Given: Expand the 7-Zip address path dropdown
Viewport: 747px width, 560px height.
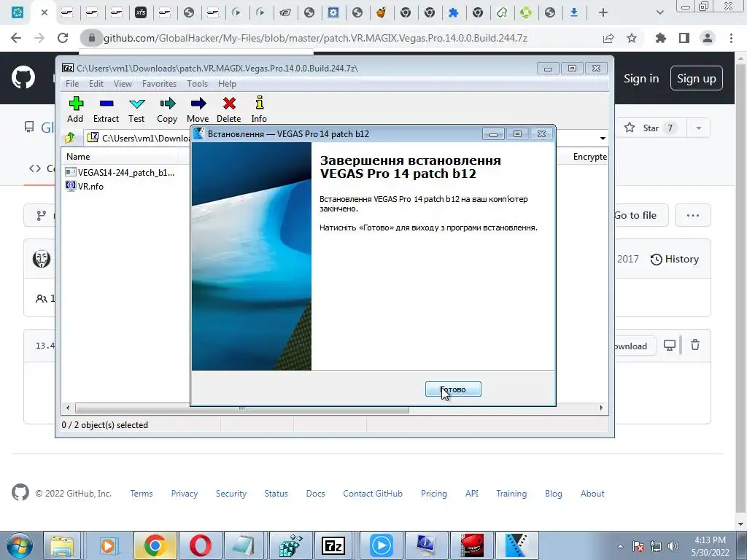Looking at the screenshot, I should (603, 138).
